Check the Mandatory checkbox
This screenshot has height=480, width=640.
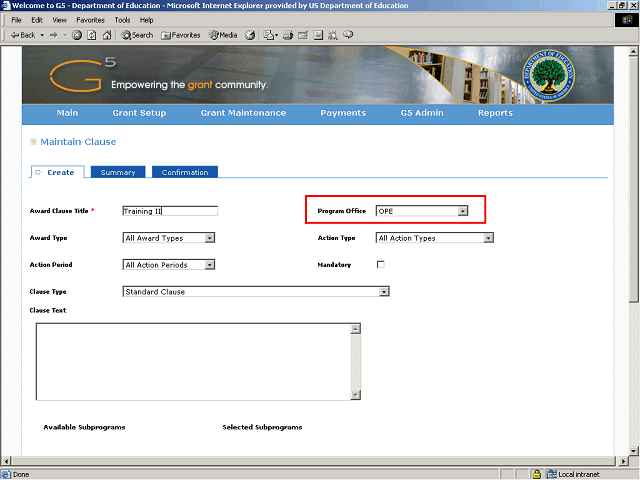[x=381, y=264]
